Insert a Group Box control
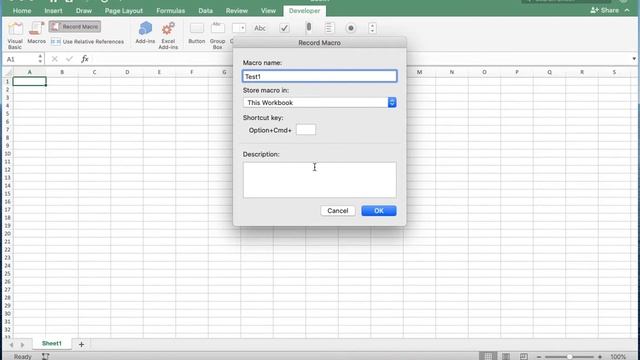The height and width of the screenshot is (360, 640). tap(218, 36)
